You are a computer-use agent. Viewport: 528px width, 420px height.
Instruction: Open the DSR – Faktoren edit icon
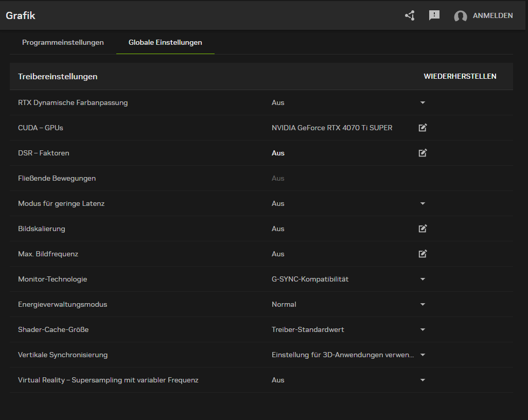(x=423, y=153)
